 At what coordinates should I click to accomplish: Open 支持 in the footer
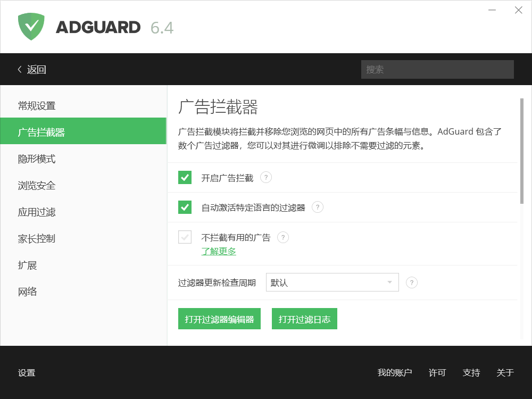pyautogui.click(x=471, y=372)
